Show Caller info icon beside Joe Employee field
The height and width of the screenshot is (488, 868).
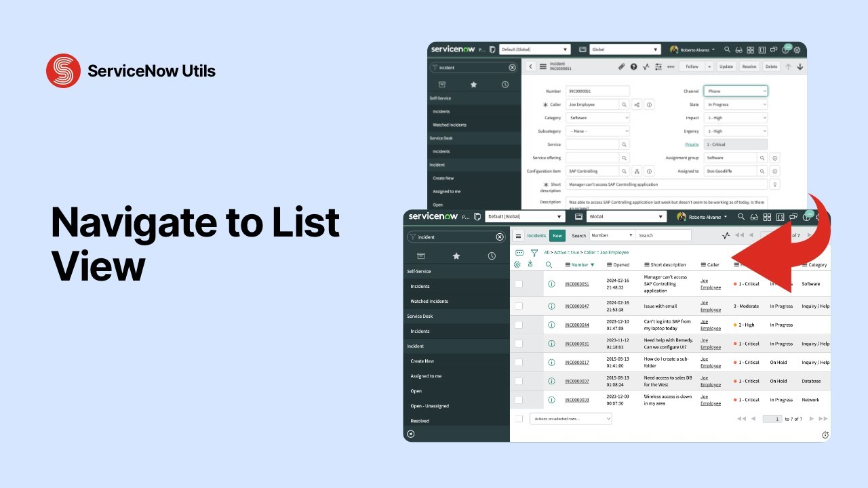649,104
